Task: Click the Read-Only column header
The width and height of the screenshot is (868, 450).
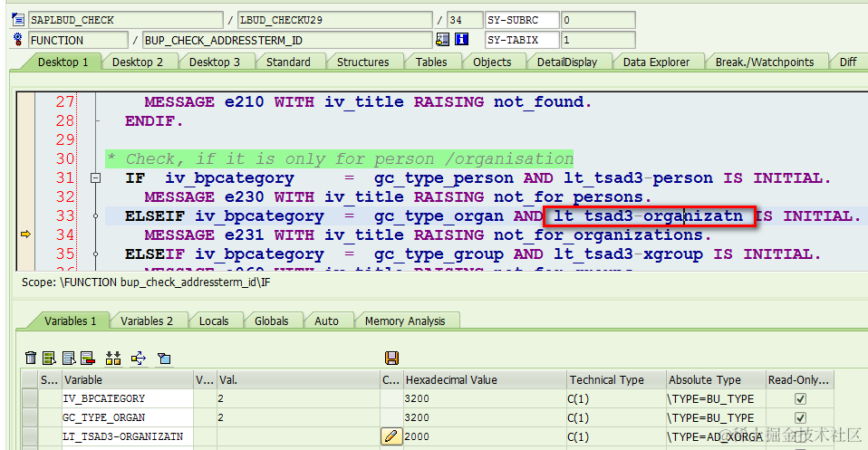Action: tap(799, 379)
